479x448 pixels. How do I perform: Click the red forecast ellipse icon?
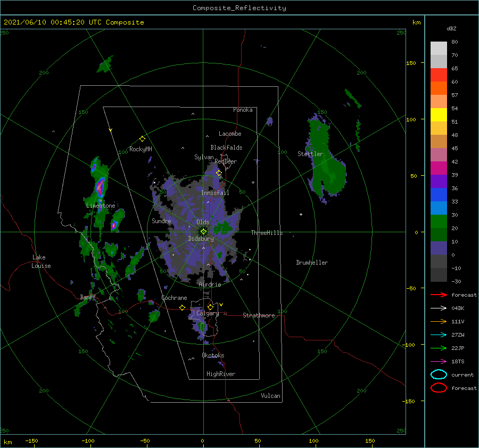coord(439,388)
